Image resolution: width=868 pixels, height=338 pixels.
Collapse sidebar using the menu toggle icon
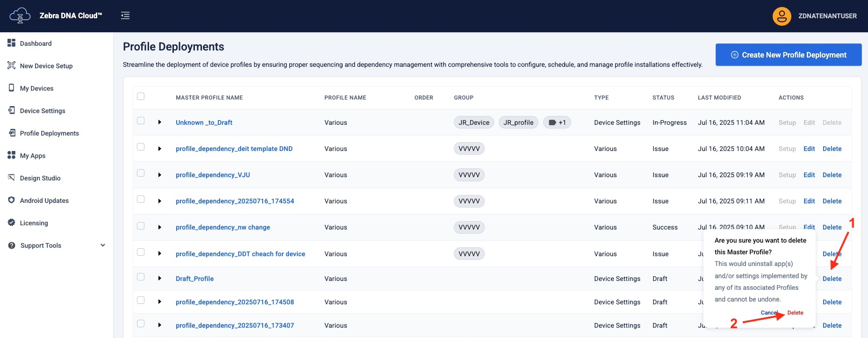tap(125, 16)
